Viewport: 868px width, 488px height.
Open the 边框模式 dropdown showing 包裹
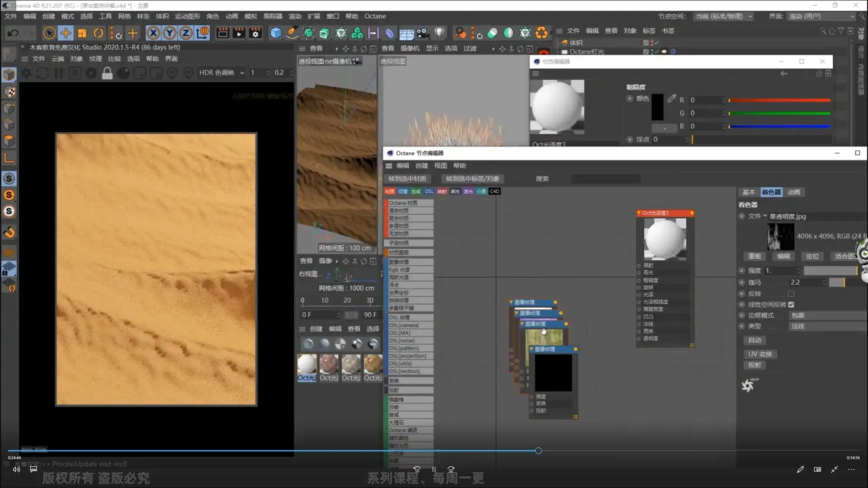point(827,315)
